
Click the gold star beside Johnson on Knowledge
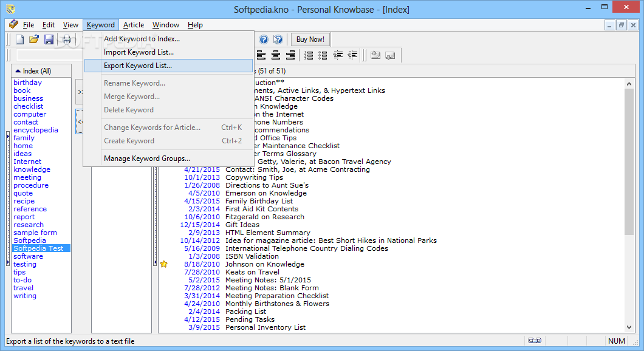[164, 264]
